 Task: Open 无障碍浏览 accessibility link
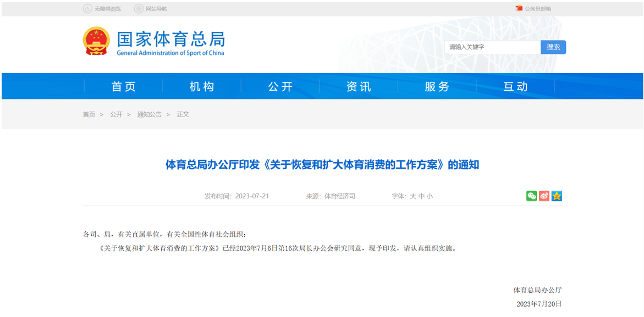point(108,9)
